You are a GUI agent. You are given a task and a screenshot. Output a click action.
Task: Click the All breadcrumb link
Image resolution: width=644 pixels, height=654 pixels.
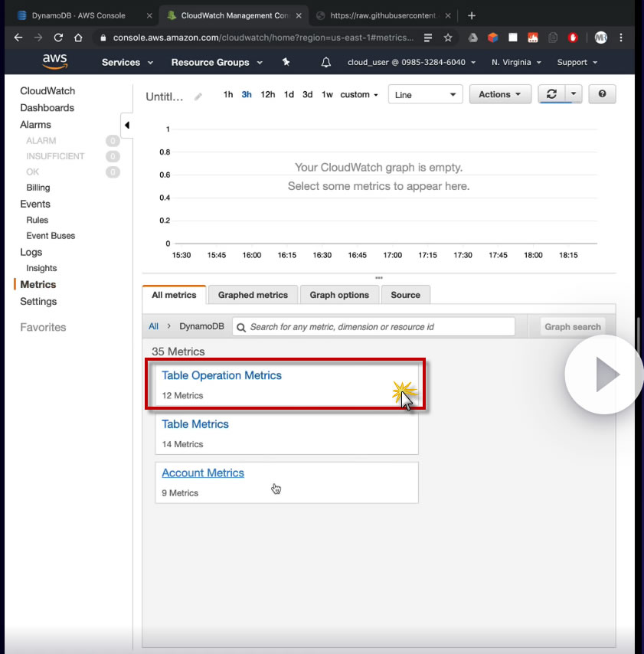pyautogui.click(x=153, y=326)
